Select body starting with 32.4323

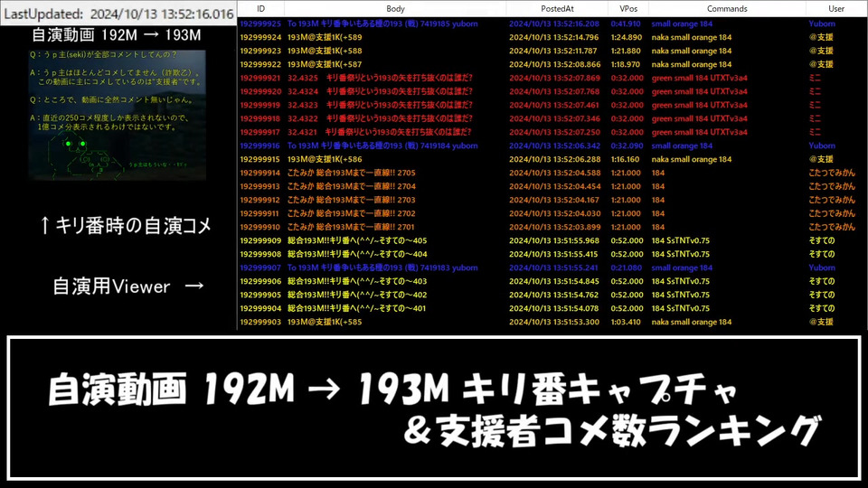coord(380,105)
